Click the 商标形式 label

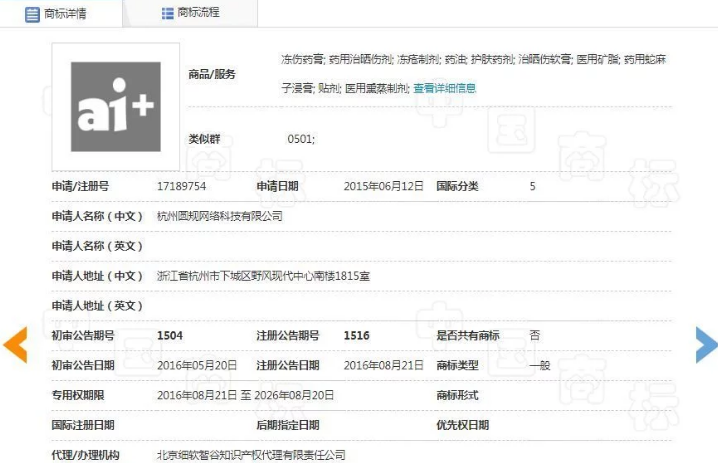point(457,395)
